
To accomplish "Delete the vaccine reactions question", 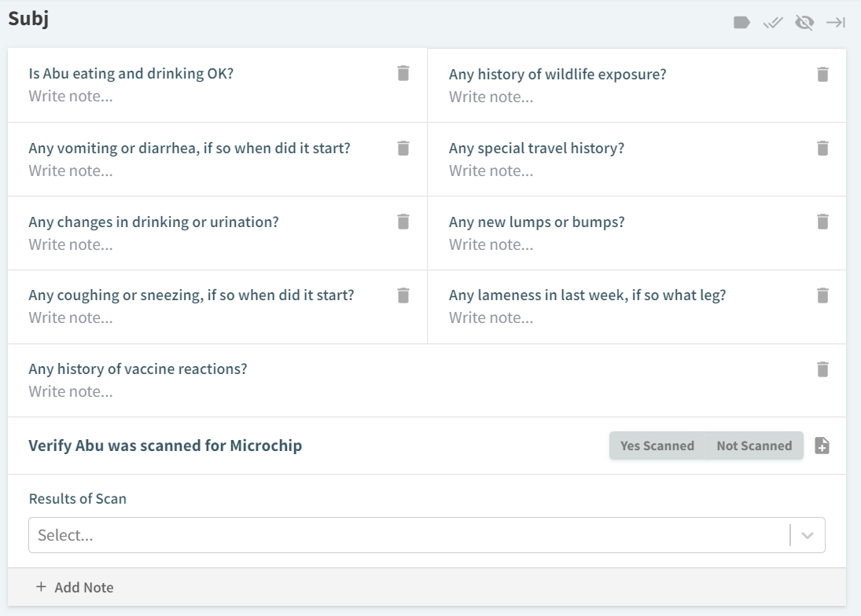I will pyautogui.click(x=822, y=368).
